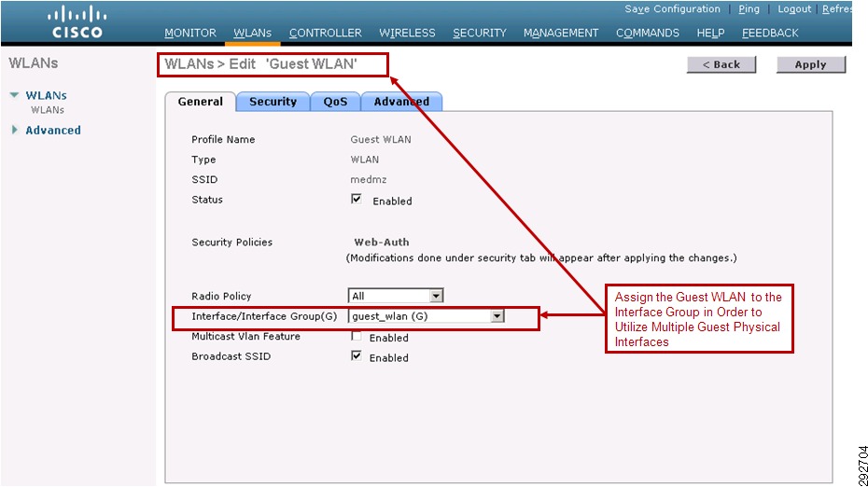Open the Radio Policy dropdown

coord(395,296)
